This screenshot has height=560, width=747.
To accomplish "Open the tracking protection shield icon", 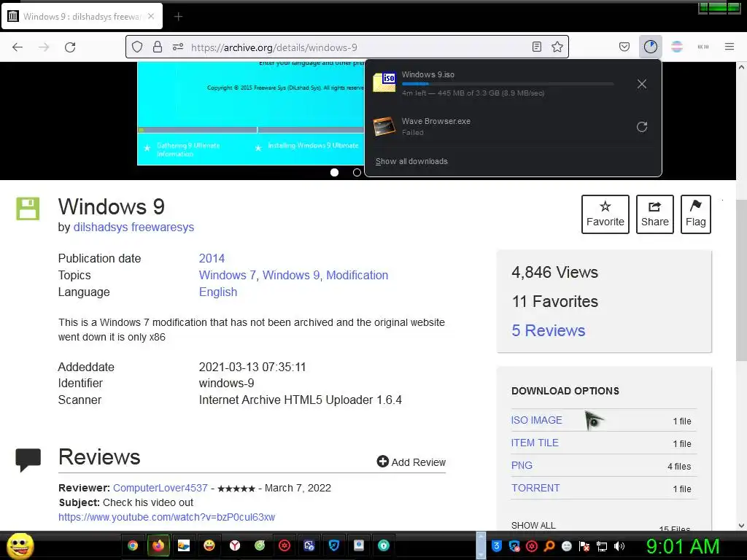I will pyautogui.click(x=137, y=47).
